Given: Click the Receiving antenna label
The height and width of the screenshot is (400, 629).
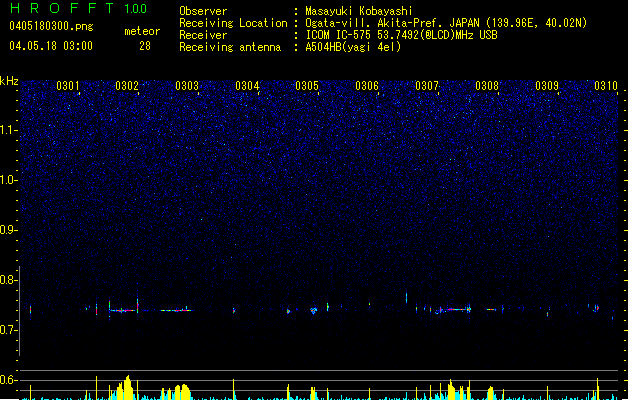Looking at the screenshot, I should tap(230, 47).
